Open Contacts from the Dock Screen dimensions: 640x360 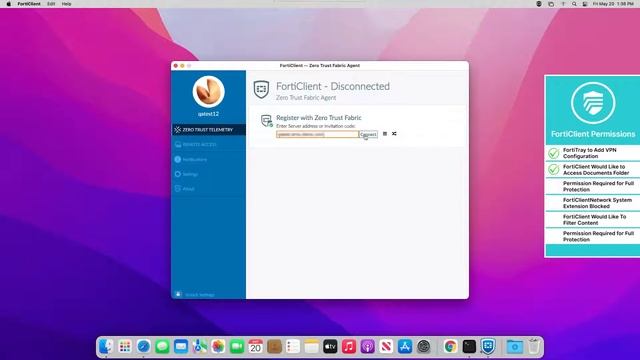274,347
